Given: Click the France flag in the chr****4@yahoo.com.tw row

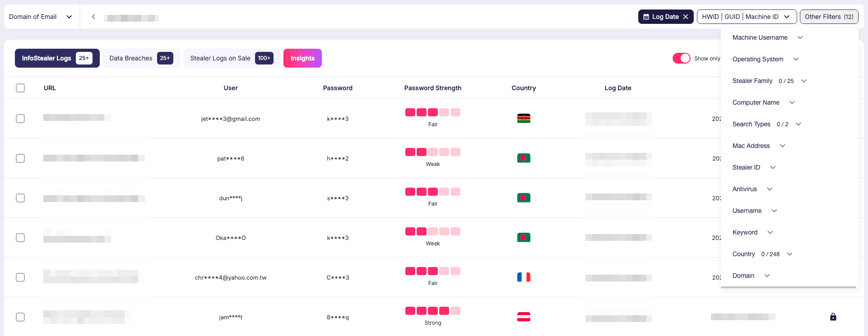Looking at the screenshot, I should click(x=524, y=277).
